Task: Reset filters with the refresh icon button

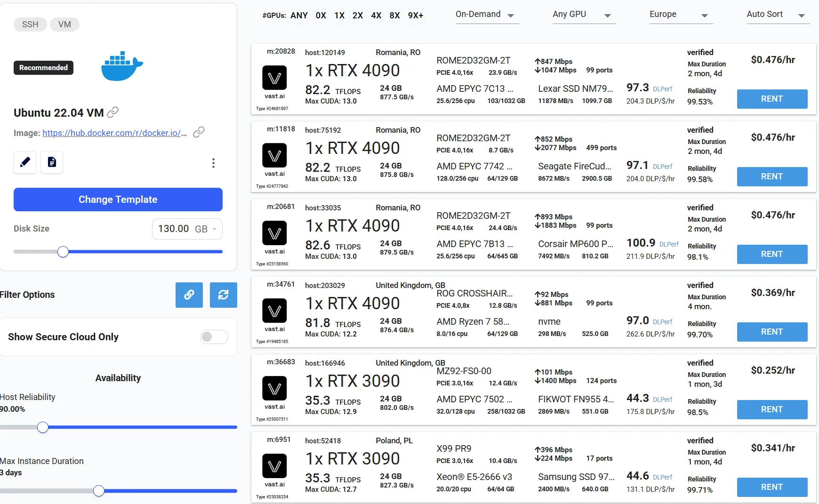Action: (223, 295)
